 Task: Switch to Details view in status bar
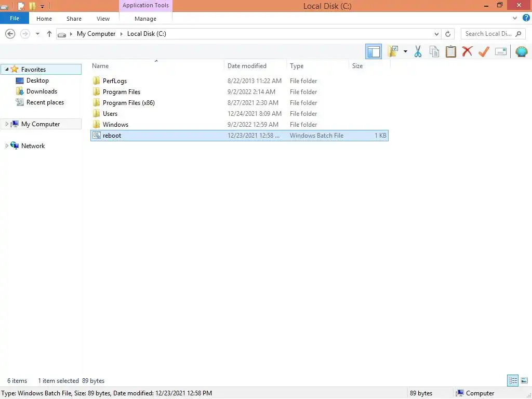point(513,380)
